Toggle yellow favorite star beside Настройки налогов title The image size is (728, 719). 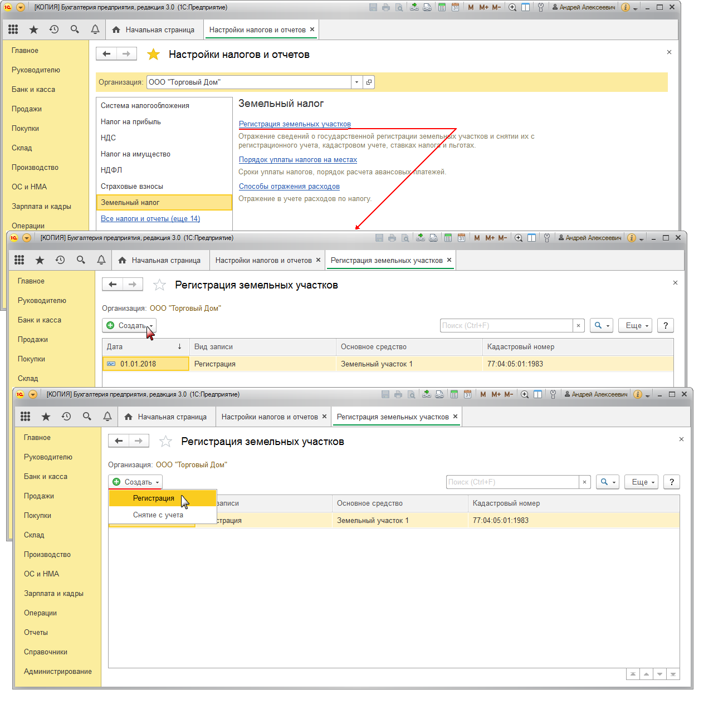[x=153, y=54]
